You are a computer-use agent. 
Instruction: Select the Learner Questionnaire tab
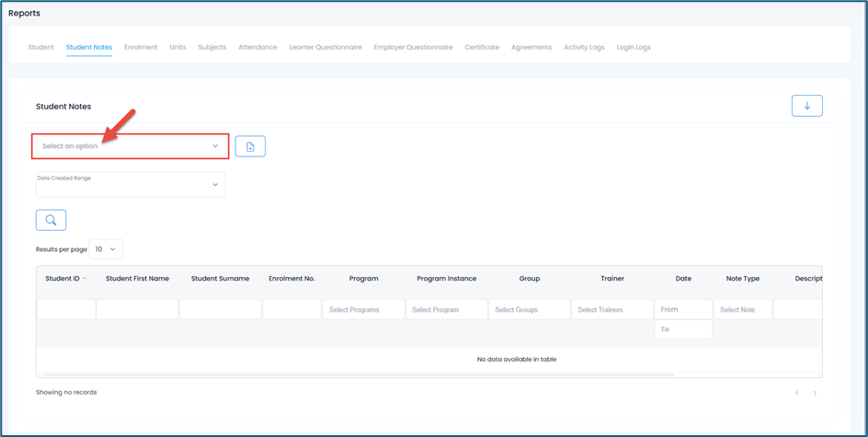point(325,47)
